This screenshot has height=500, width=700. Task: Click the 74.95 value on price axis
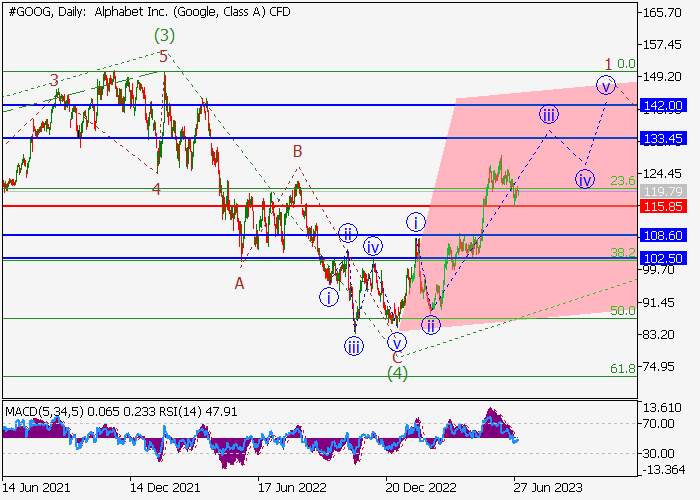[x=662, y=367]
